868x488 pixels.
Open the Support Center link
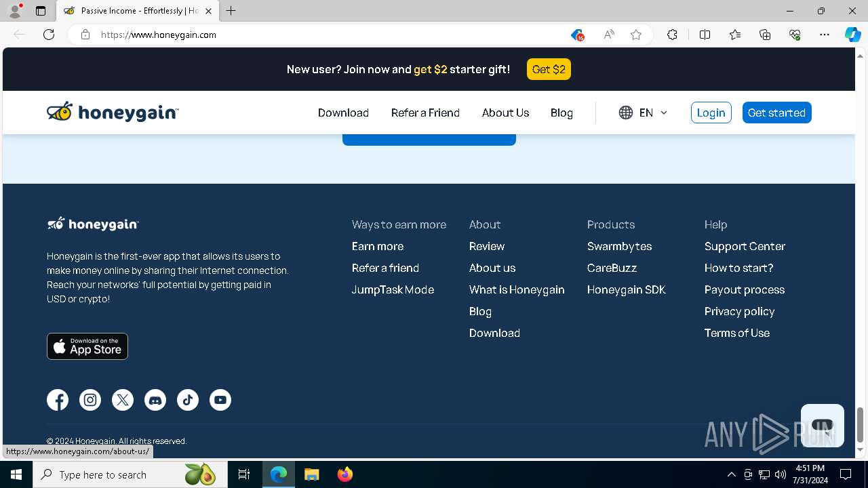point(745,246)
